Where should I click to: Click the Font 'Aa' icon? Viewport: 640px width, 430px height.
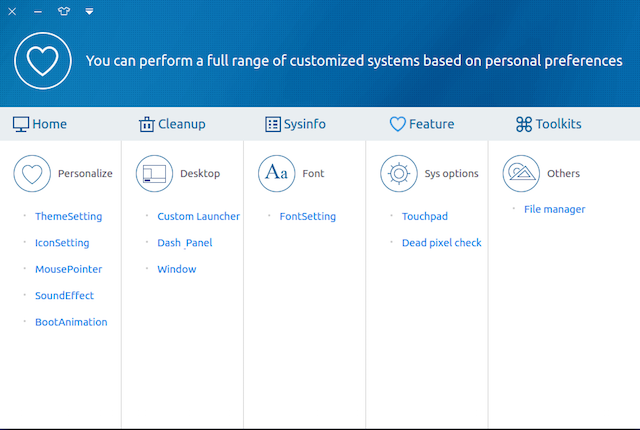pos(276,173)
